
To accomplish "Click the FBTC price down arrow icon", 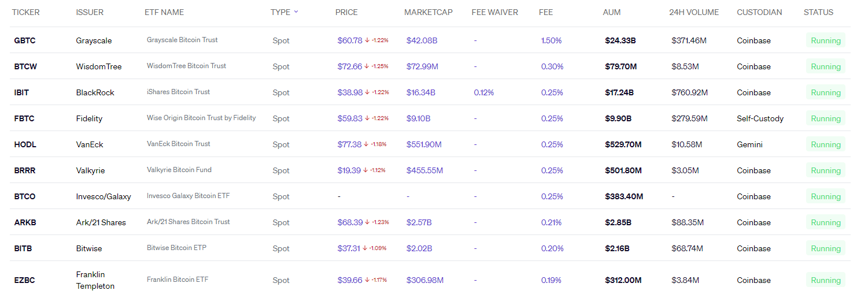I will (x=367, y=118).
